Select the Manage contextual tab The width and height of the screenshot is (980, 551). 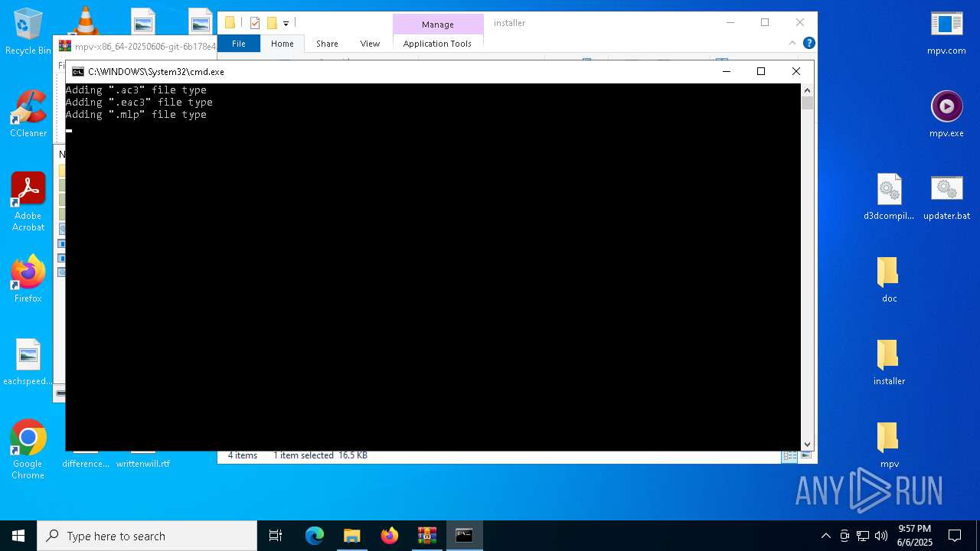pos(438,24)
